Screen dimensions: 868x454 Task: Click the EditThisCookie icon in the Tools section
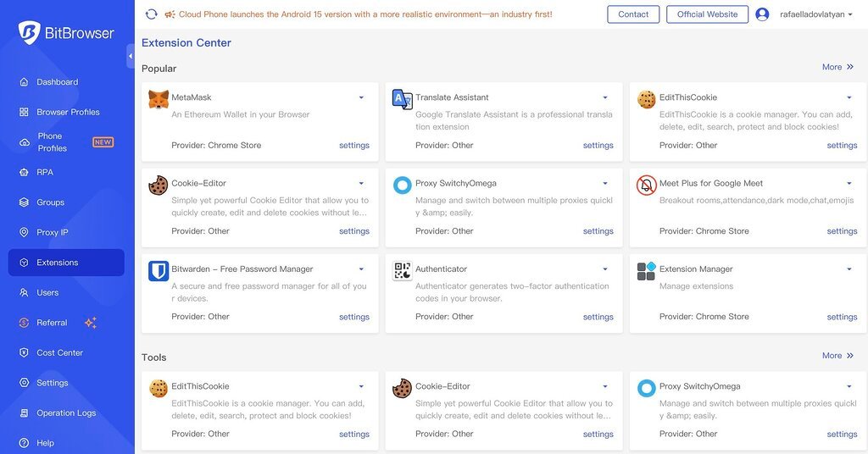coord(159,388)
